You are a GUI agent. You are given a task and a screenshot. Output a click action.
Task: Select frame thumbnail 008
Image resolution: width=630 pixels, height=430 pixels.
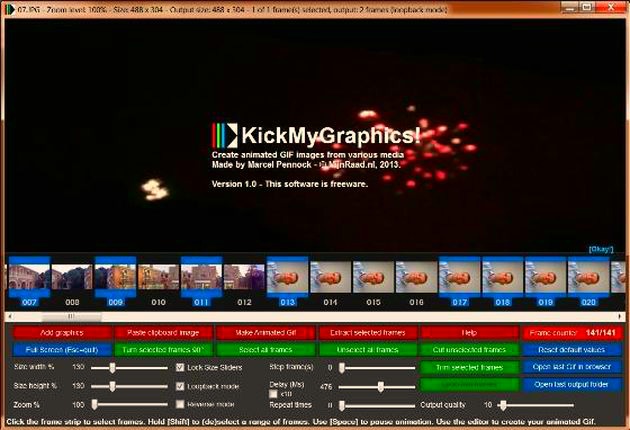click(x=72, y=277)
